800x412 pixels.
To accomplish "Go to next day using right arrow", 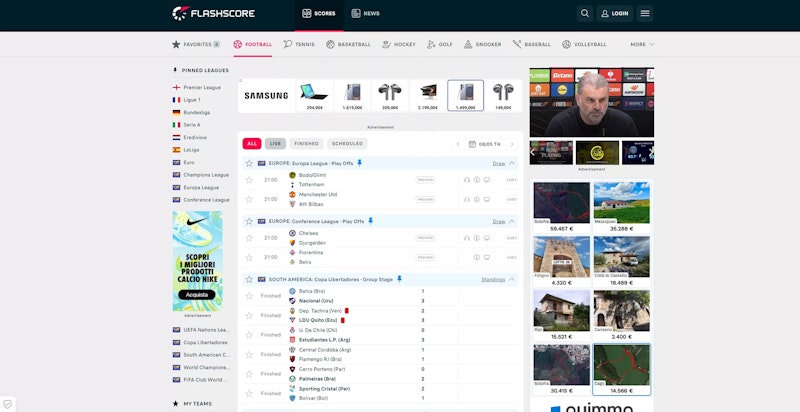I will click(515, 144).
